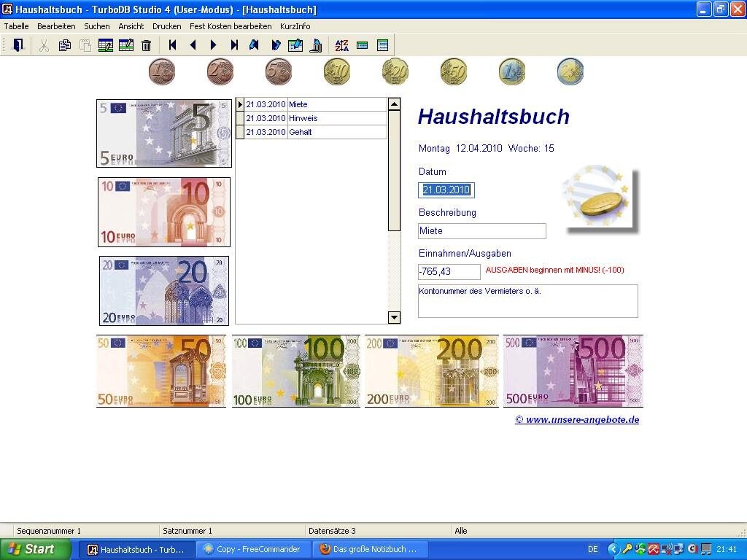Screen dimensions: 747x560
Task: Go to the next record arrow
Action: pos(214,45)
